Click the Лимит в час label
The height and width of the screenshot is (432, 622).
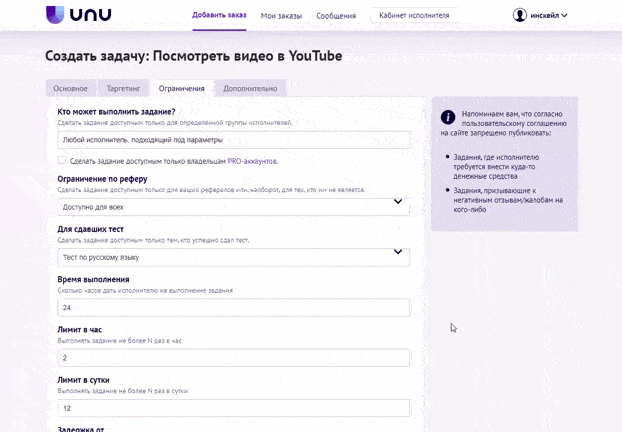[80, 330]
